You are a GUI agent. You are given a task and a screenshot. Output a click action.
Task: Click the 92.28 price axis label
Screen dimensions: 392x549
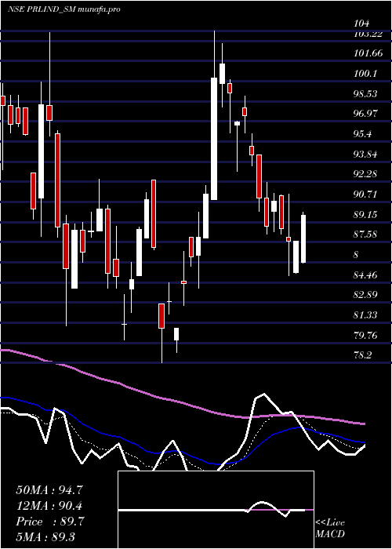[366, 174]
